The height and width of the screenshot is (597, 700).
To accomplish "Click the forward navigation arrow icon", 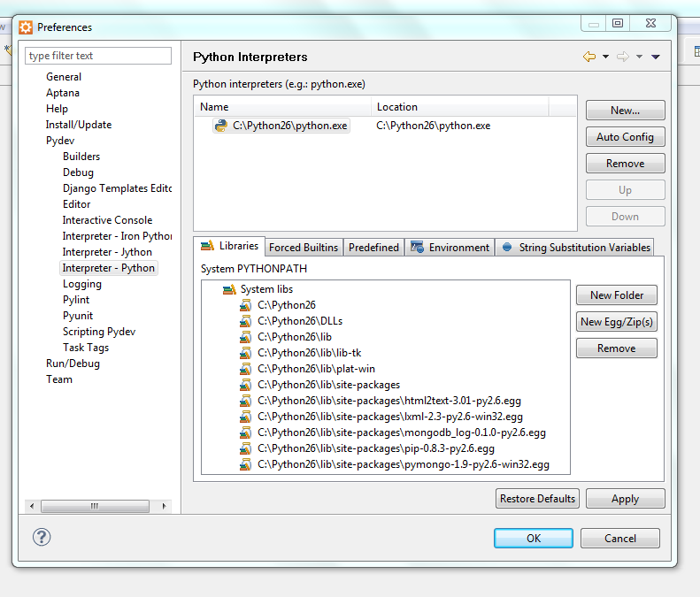I will [x=623, y=57].
